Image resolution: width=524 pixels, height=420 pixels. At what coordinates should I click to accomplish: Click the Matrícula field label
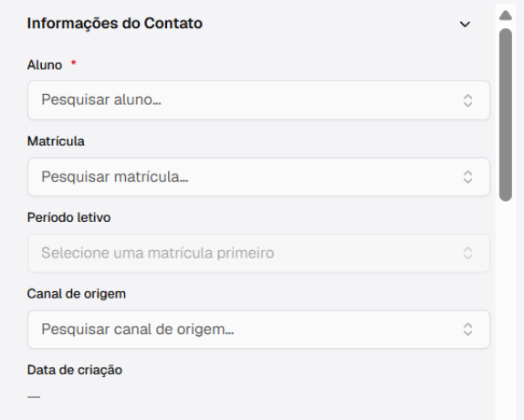click(56, 142)
